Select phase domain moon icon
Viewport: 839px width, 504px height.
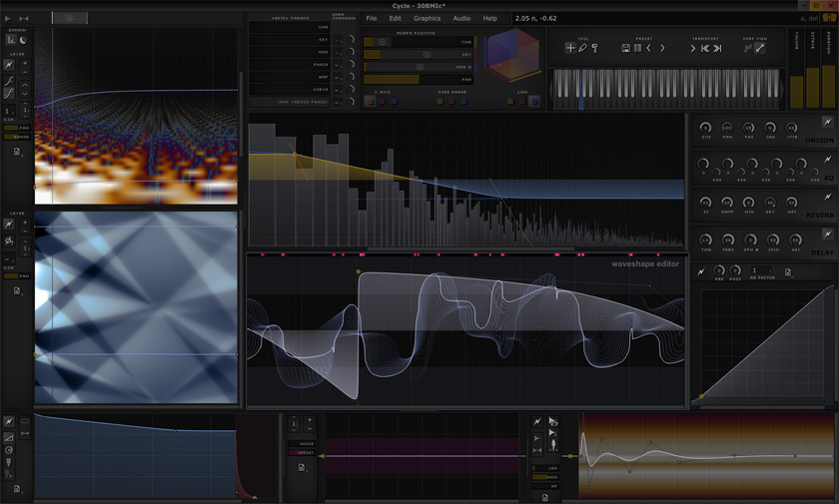tap(24, 40)
